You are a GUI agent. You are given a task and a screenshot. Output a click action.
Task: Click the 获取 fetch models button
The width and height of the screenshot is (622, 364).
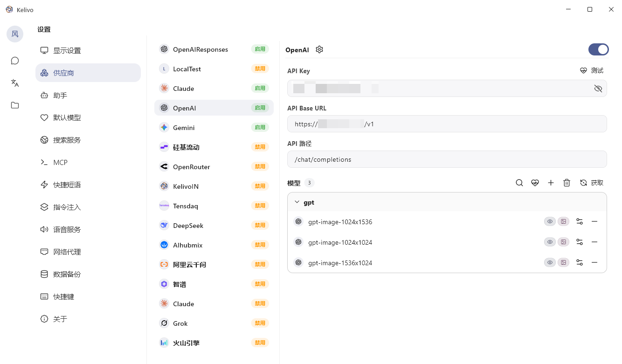[592, 183]
